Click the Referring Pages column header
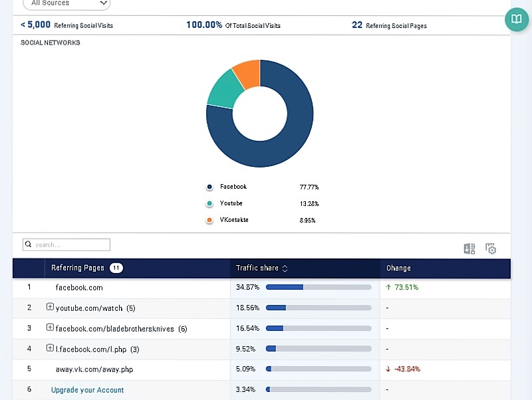The height and width of the screenshot is (400, 532). tap(78, 268)
